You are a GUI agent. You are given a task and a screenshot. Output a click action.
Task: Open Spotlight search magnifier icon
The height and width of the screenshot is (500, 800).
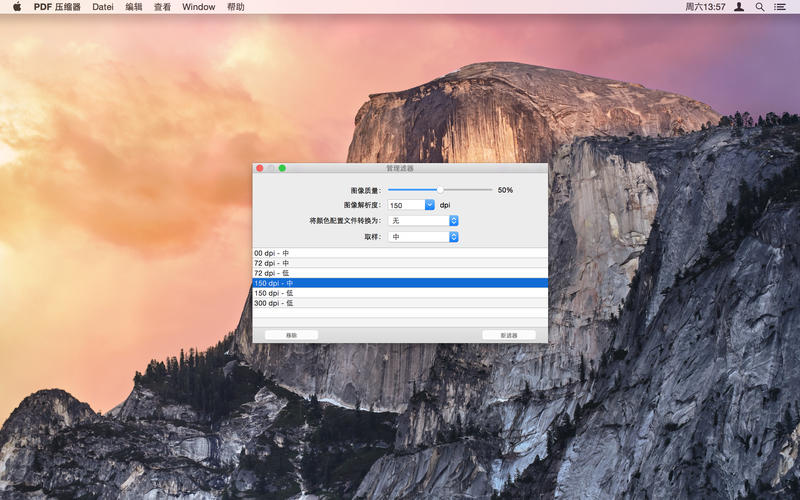point(759,7)
